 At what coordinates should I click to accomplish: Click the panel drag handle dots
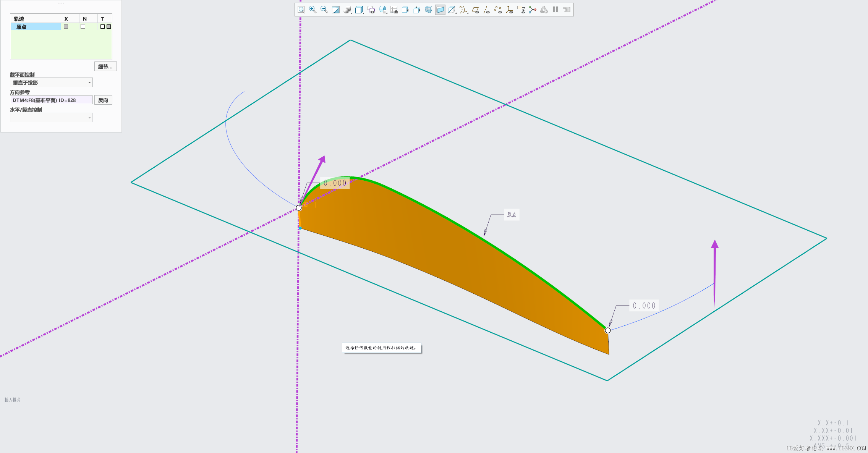(x=61, y=3)
